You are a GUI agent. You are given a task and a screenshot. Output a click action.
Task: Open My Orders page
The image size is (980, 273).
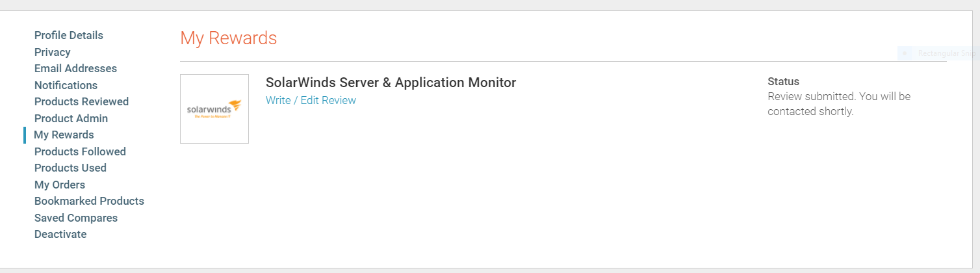pyautogui.click(x=60, y=185)
